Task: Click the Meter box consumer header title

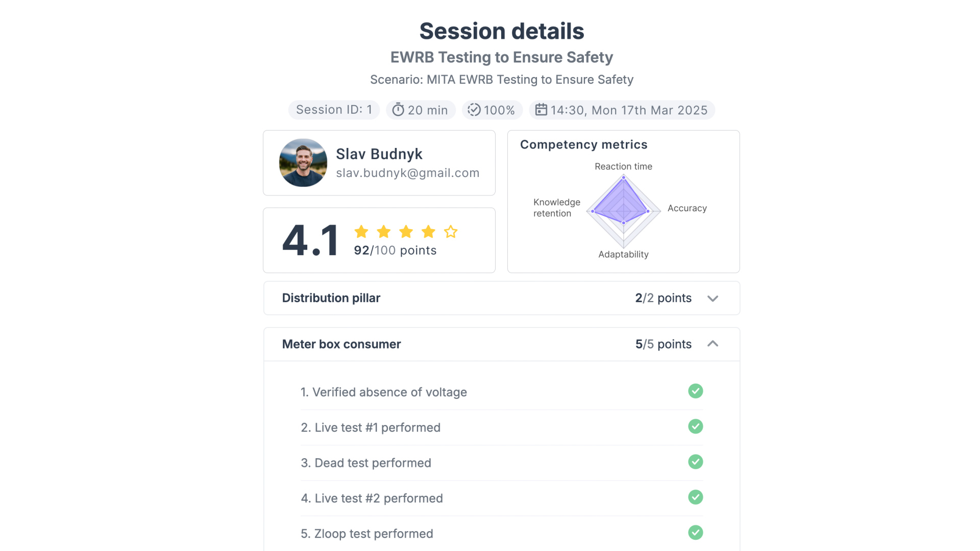Action: pos(341,344)
